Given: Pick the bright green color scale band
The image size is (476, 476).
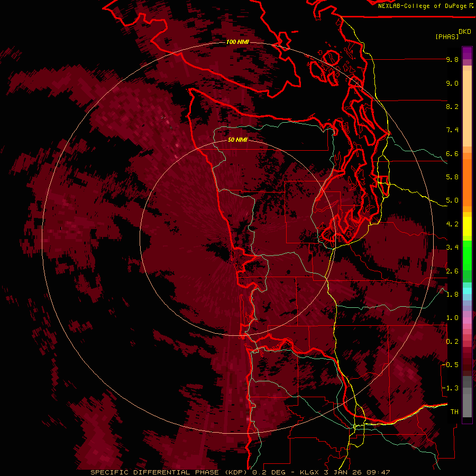Looking at the screenshot, I should pos(467,255).
